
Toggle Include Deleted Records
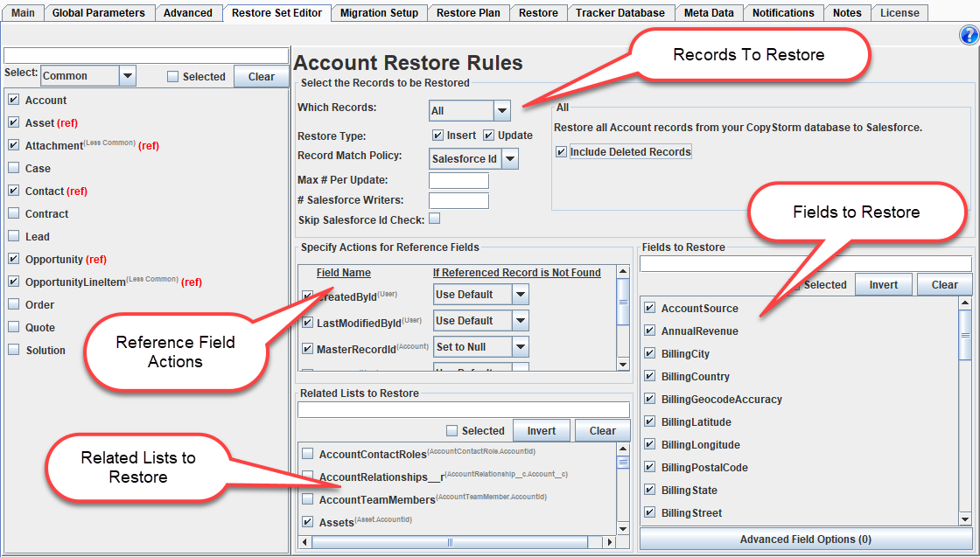[561, 150]
